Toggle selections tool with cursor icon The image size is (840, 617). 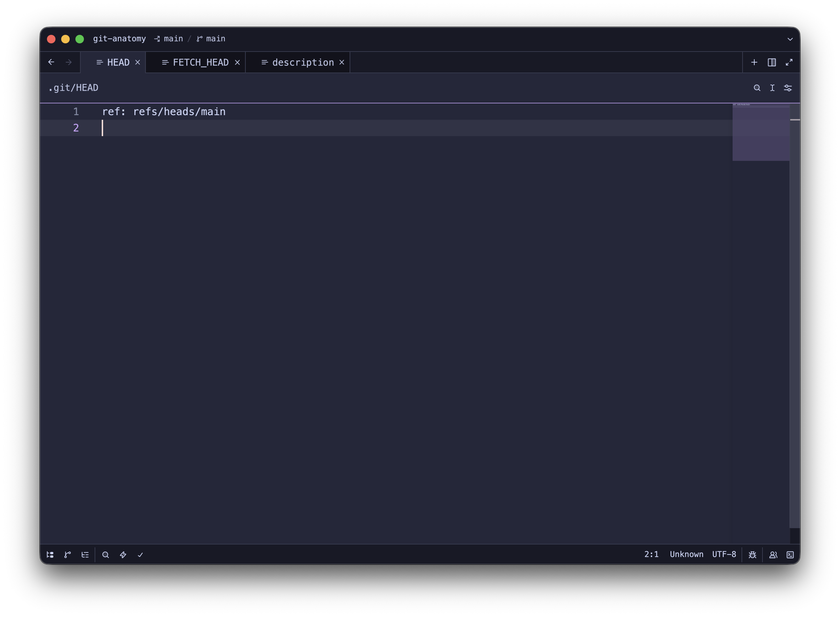pos(772,88)
